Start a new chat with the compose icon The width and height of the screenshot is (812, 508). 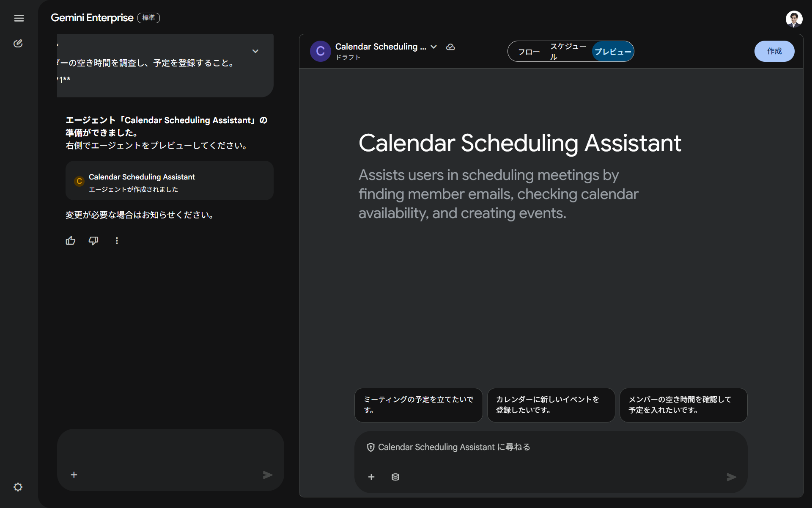click(18, 44)
